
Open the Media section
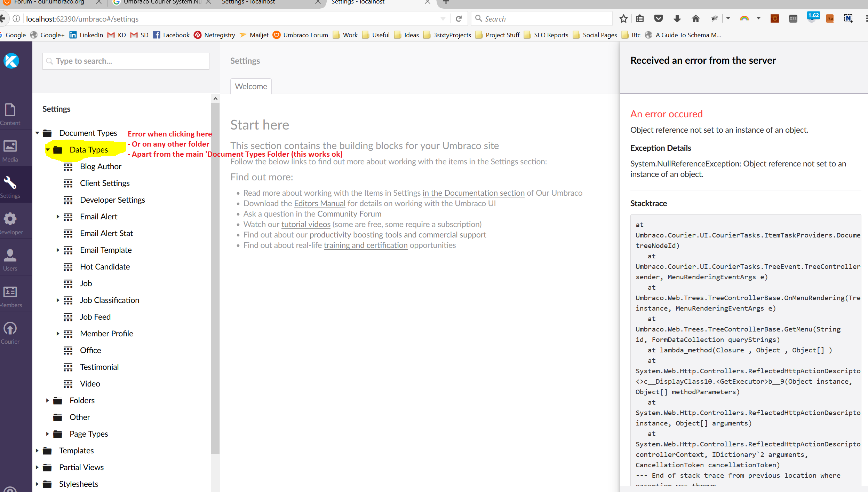coord(10,151)
